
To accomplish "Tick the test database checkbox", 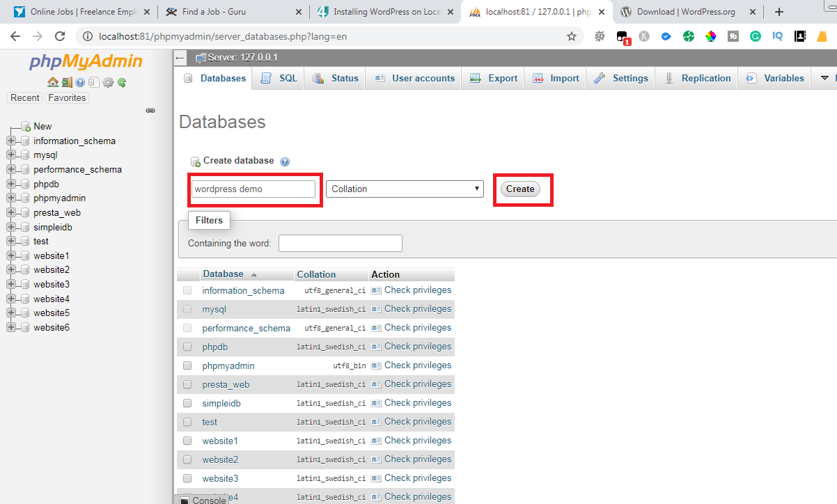I will pos(187,422).
